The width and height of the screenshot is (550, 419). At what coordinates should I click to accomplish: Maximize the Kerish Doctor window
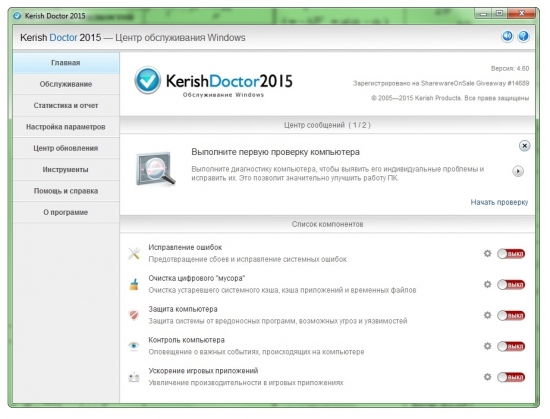(x=499, y=14)
